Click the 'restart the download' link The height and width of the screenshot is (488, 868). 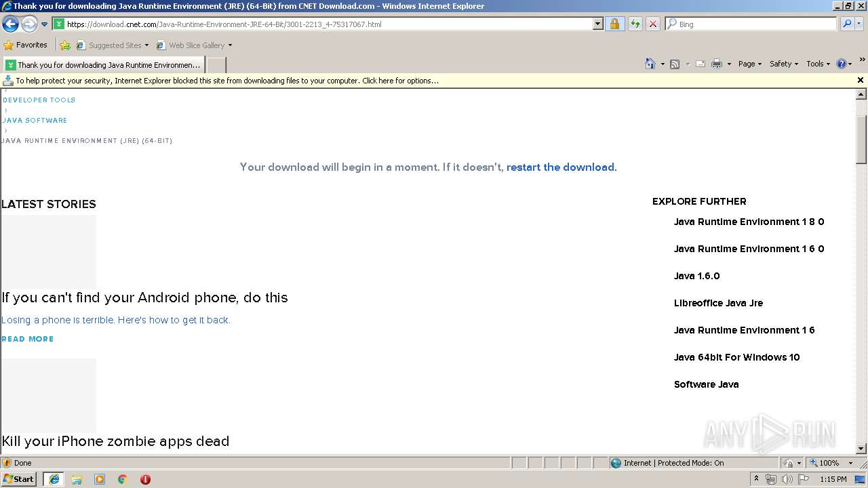tap(561, 167)
